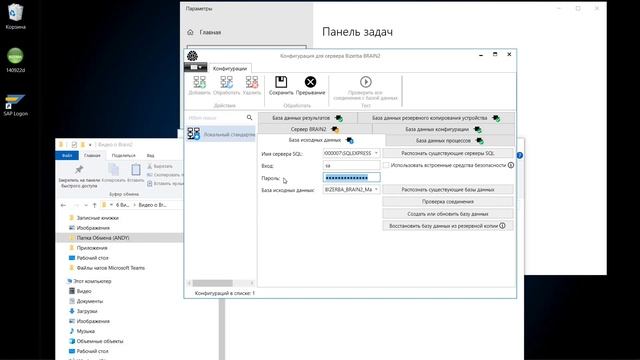This screenshot has height=360, width=640.
Task: Open the Файл tab in Explorer
Action: pyautogui.click(x=67, y=155)
